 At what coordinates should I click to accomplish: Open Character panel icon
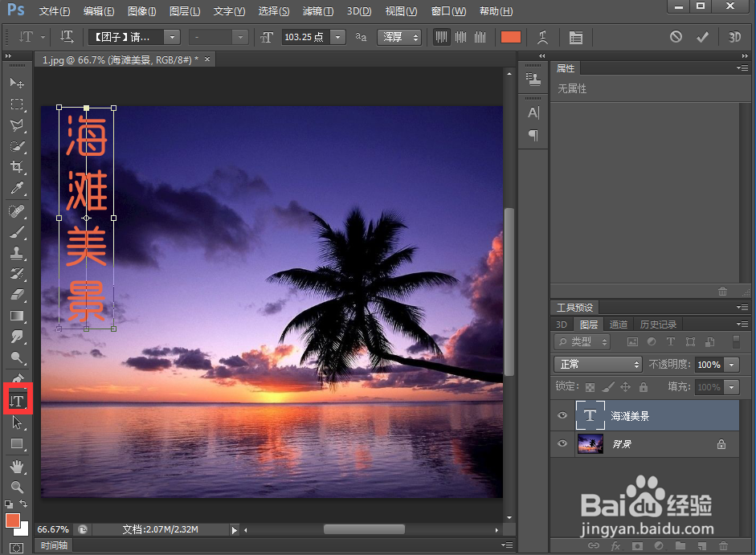(533, 112)
